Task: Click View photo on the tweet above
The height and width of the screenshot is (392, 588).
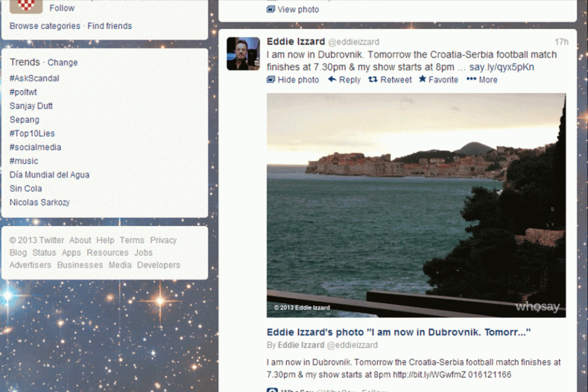Action: [298, 9]
